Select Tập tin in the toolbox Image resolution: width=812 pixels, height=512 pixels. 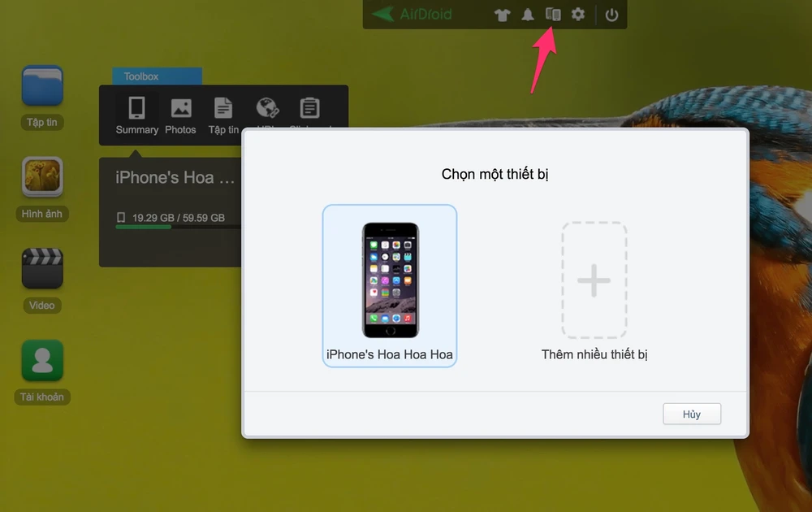coord(223,115)
